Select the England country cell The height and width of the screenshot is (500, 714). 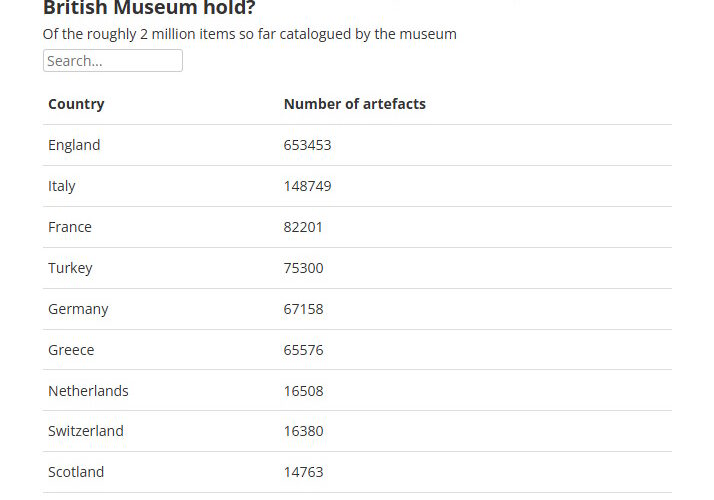(74, 145)
